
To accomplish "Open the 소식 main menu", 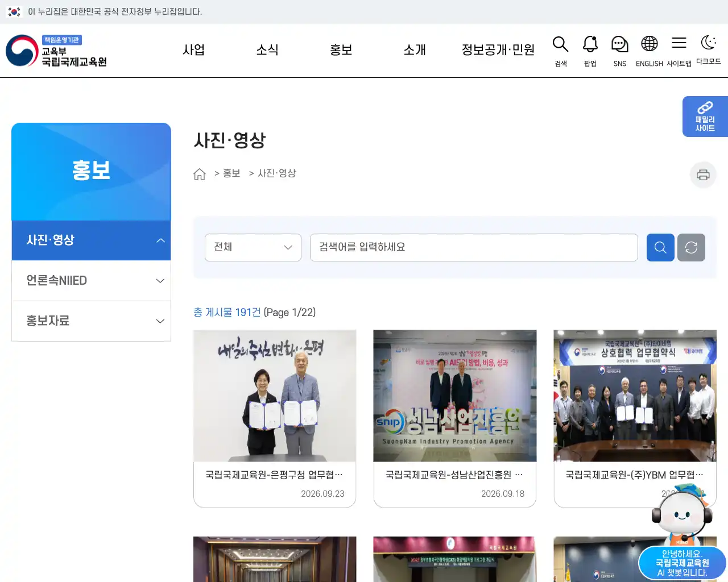I will tap(267, 50).
